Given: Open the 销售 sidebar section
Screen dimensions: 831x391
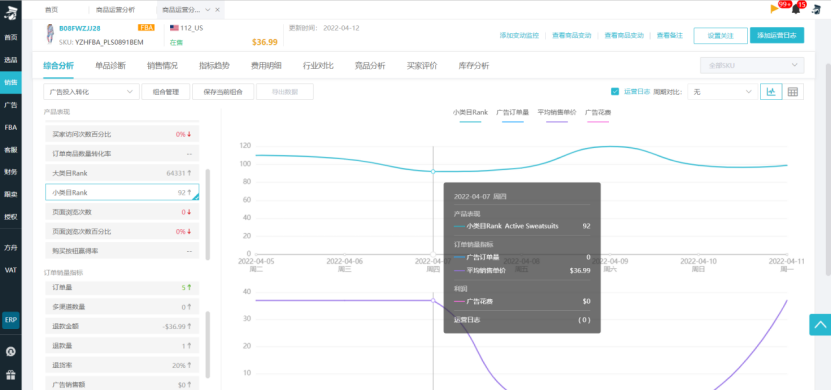Looking at the screenshot, I should click(x=11, y=83).
